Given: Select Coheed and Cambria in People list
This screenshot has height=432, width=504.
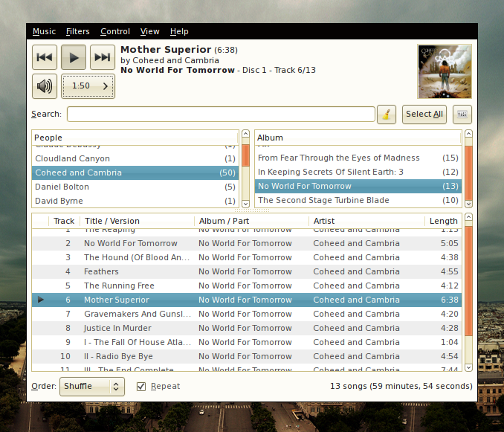Looking at the screenshot, I should (x=135, y=173).
